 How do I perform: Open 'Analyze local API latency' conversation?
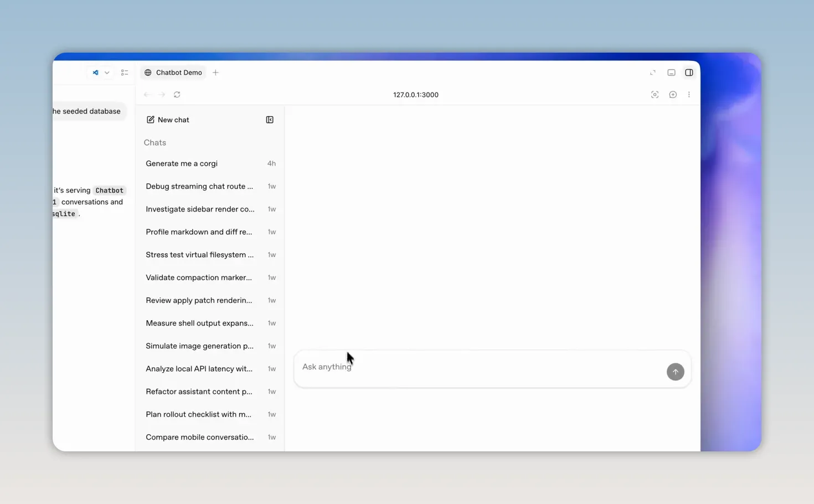pyautogui.click(x=210, y=368)
